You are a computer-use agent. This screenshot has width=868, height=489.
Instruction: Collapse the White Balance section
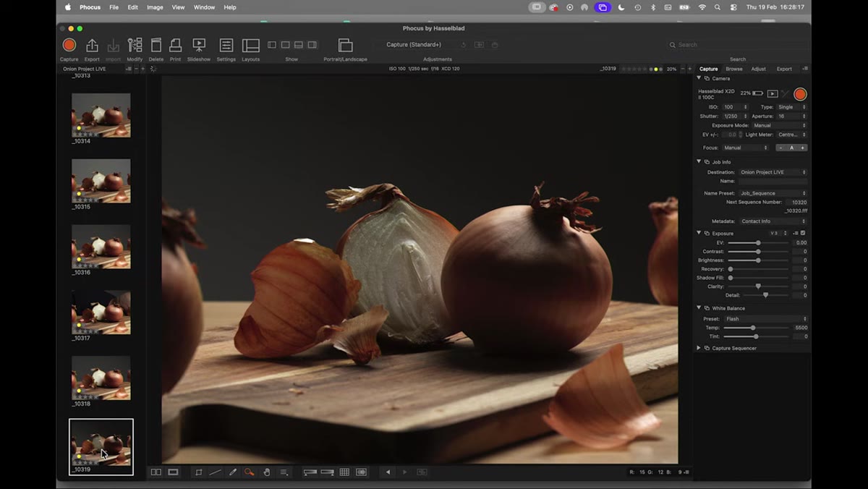[x=699, y=308]
